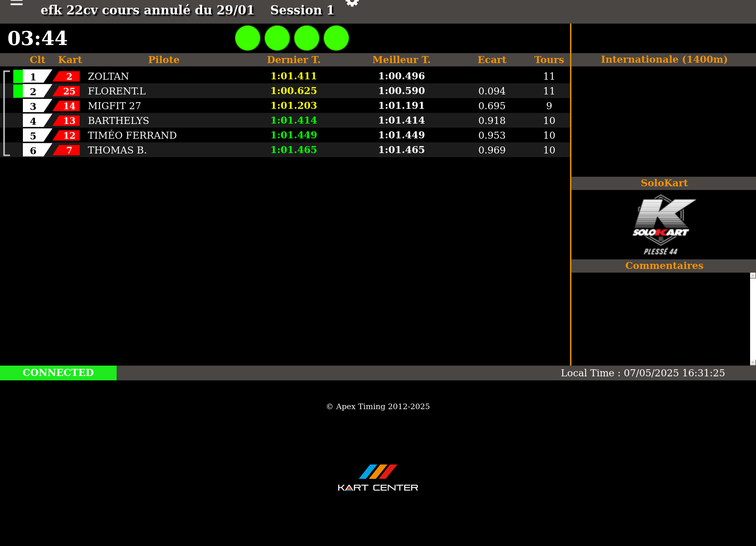Select pilot BARTHELYS name

[x=118, y=121]
